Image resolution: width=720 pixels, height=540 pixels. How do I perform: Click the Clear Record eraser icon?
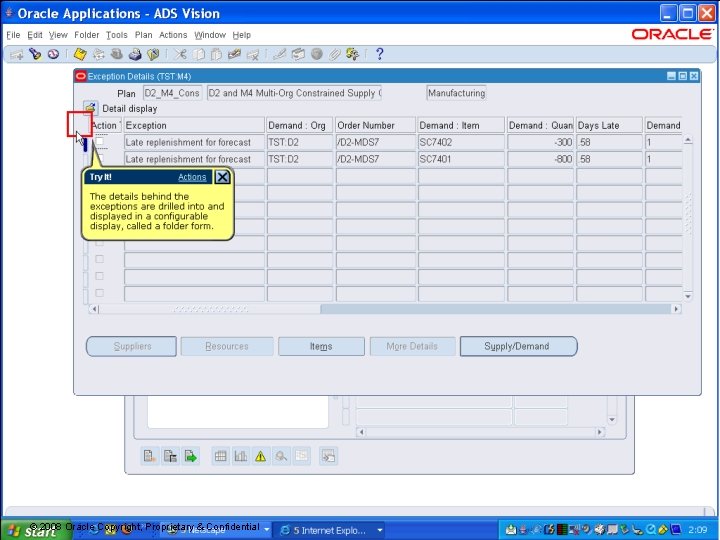234,55
